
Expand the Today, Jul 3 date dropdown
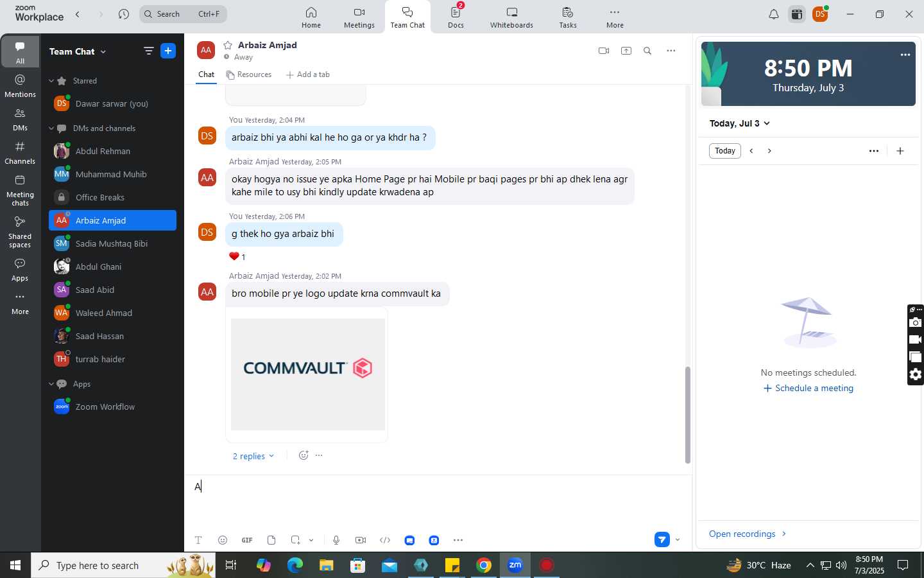pos(739,123)
